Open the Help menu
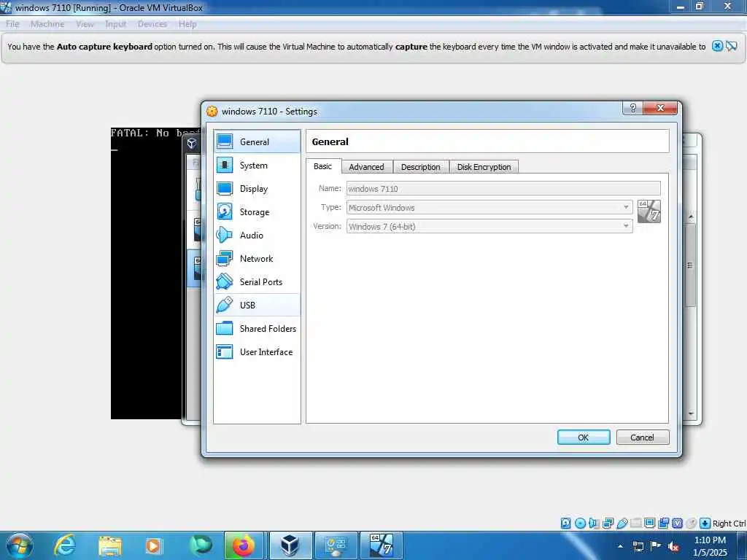This screenshot has width=747, height=560. (187, 24)
